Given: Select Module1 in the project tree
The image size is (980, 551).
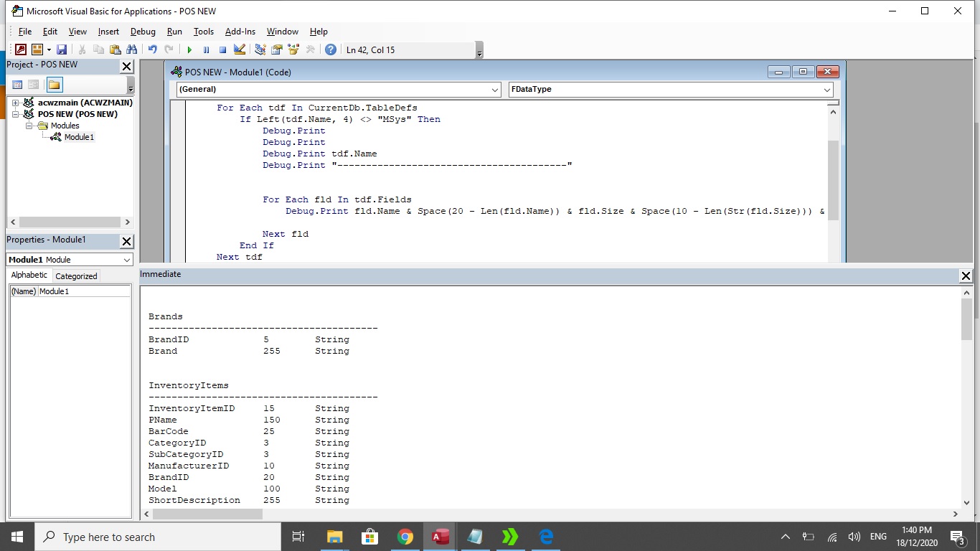Looking at the screenshot, I should point(77,137).
